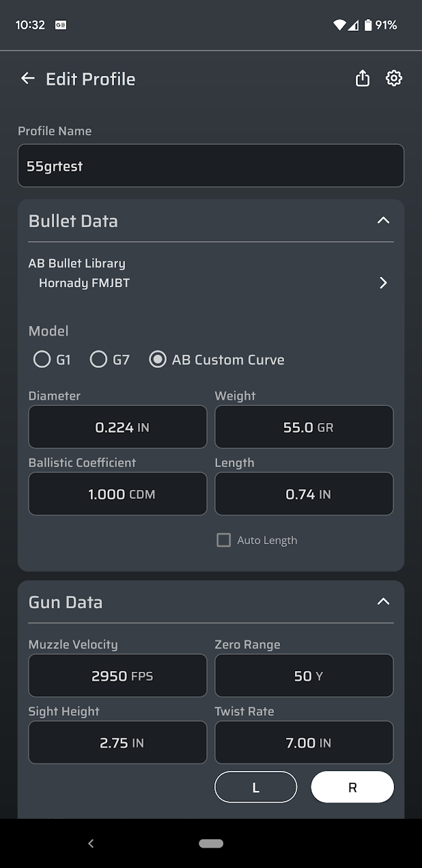Tap the Diameter value field
Image resolution: width=422 pixels, height=868 pixels.
coord(117,427)
